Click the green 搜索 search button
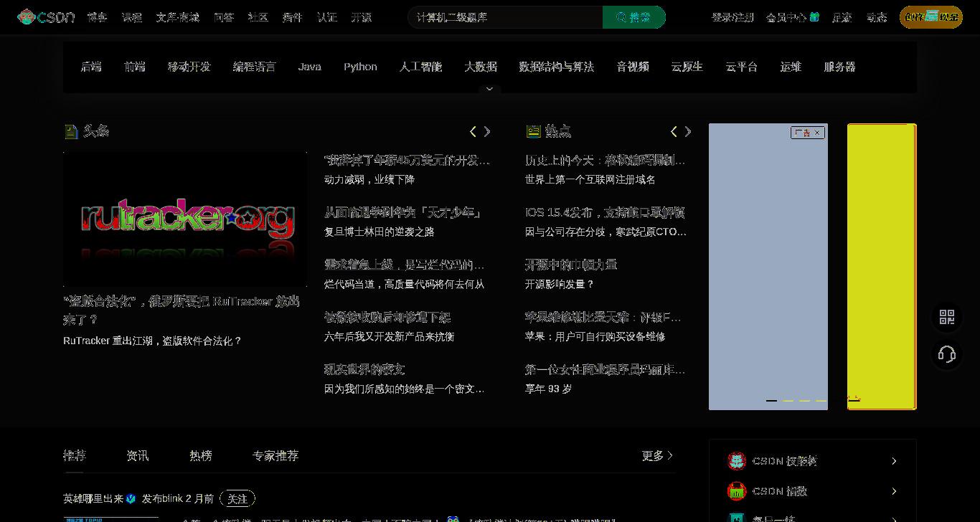The width and height of the screenshot is (980, 522). point(634,17)
